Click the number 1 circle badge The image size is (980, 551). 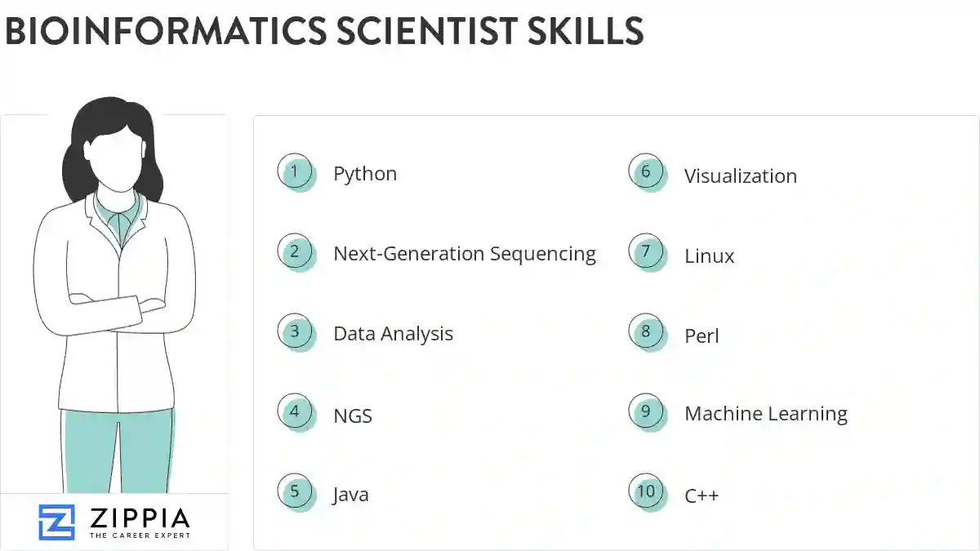[x=295, y=172]
